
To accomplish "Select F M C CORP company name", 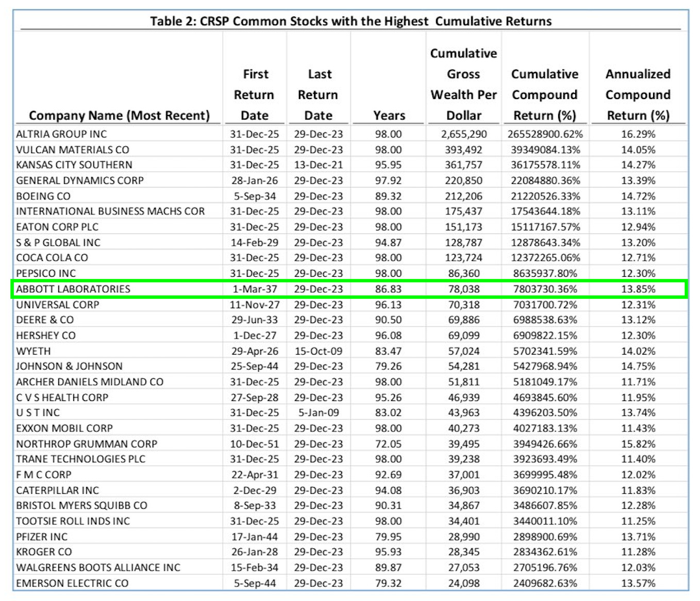I will (x=44, y=475).
